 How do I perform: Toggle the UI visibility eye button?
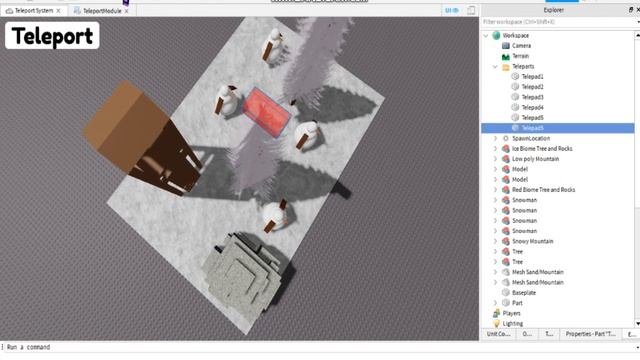point(452,11)
